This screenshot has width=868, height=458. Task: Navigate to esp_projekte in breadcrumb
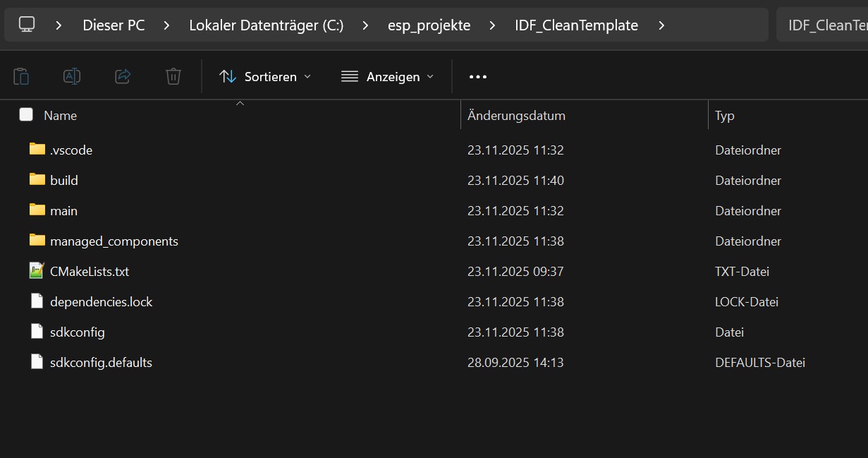tap(429, 25)
